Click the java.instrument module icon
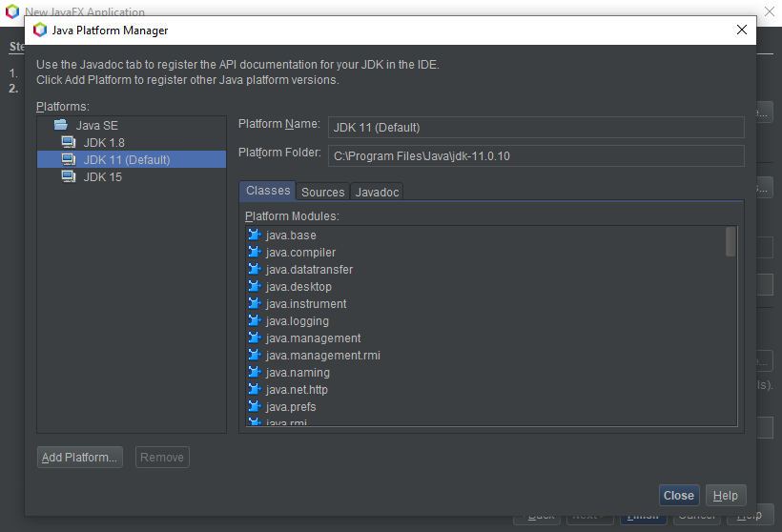Screen dimensions: 782x532 (255, 303)
